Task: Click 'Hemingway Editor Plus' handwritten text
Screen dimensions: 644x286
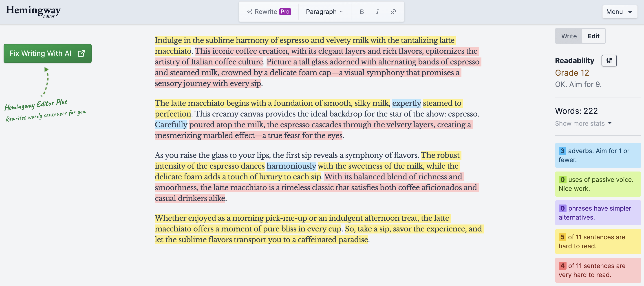Action: [36, 105]
